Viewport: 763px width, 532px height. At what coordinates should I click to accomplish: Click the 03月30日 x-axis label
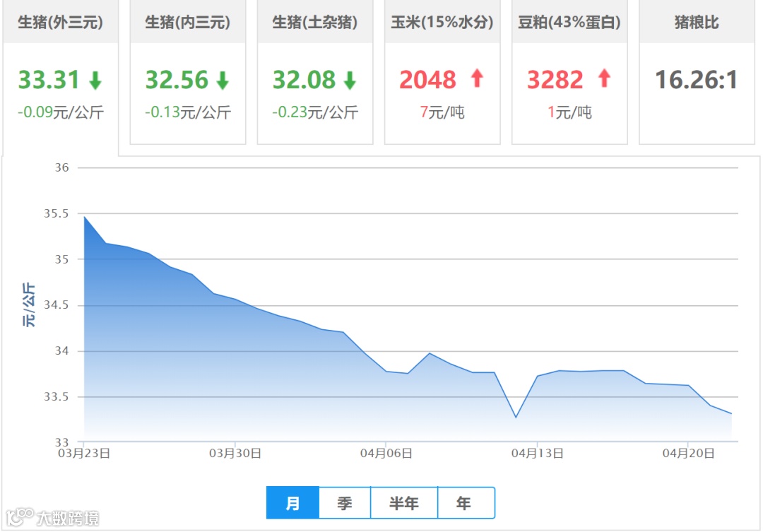pyautogui.click(x=235, y=454)
